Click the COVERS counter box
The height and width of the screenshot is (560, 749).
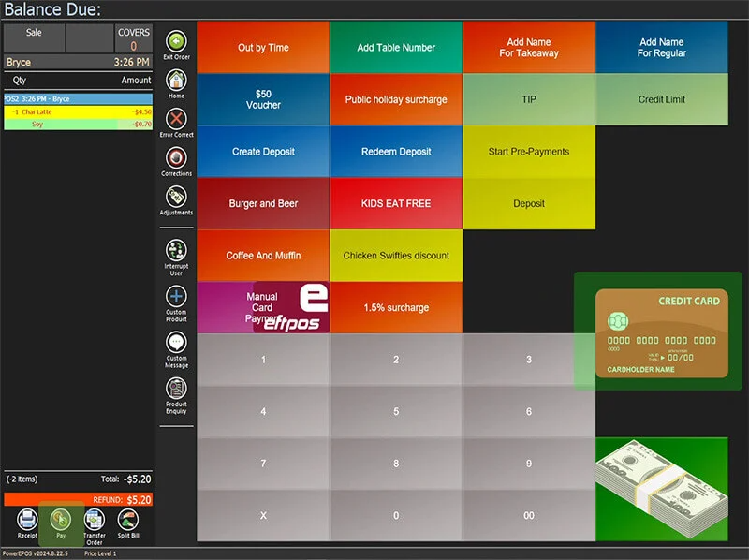click(x=134, y=38)
